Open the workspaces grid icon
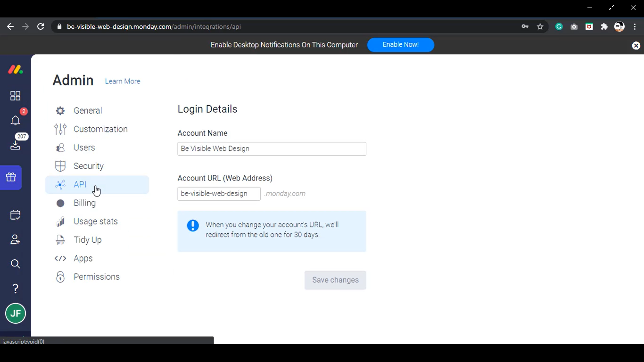This screenshot has width=644, height=362. (x=15, y=96)
